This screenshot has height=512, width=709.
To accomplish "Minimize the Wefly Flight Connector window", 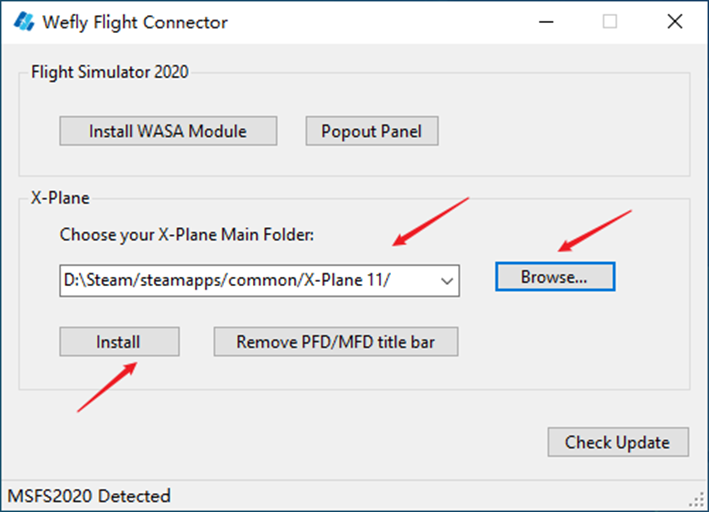I will (546, 22).
